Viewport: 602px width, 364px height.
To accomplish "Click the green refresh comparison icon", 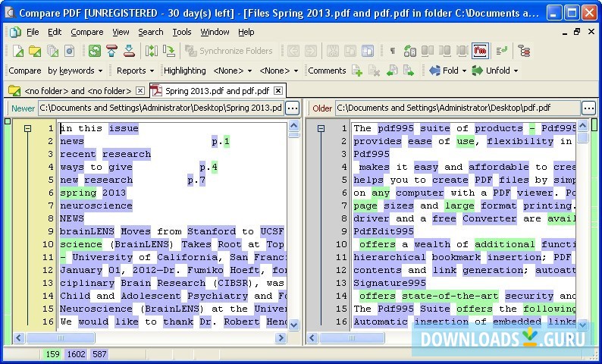I will (95, 51).
